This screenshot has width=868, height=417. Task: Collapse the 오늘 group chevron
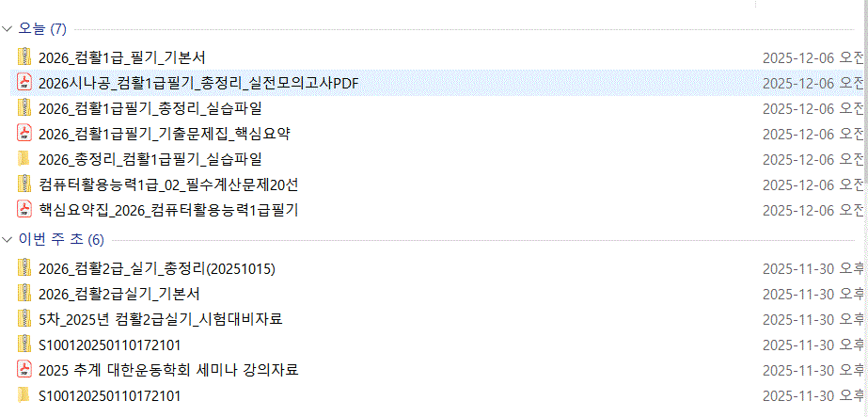[8, 29]
